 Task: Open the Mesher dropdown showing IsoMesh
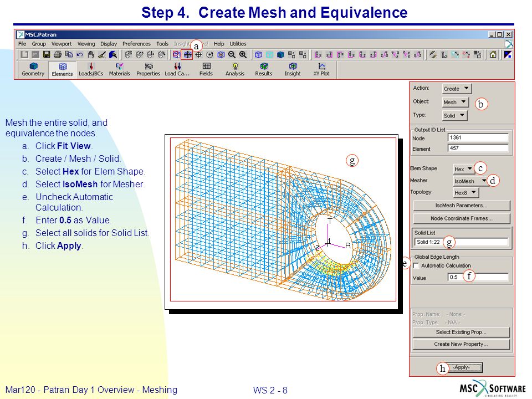coord(471,181)
